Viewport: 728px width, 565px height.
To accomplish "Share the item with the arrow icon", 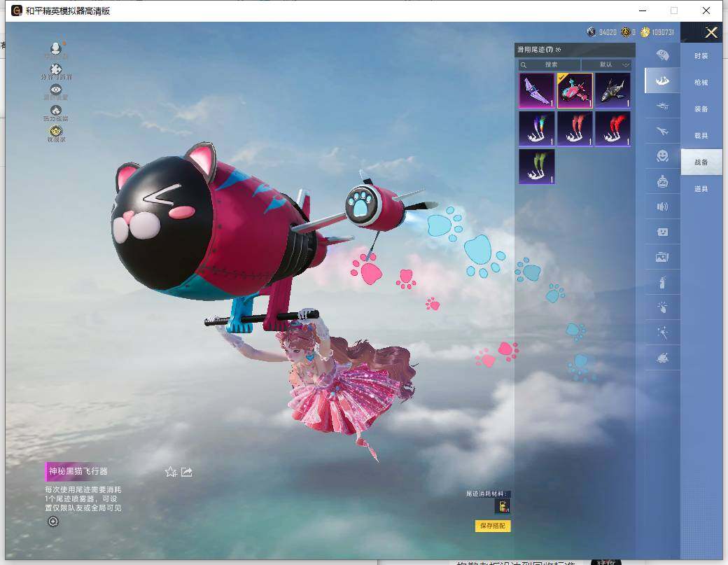I will click(x=187, y=472).
